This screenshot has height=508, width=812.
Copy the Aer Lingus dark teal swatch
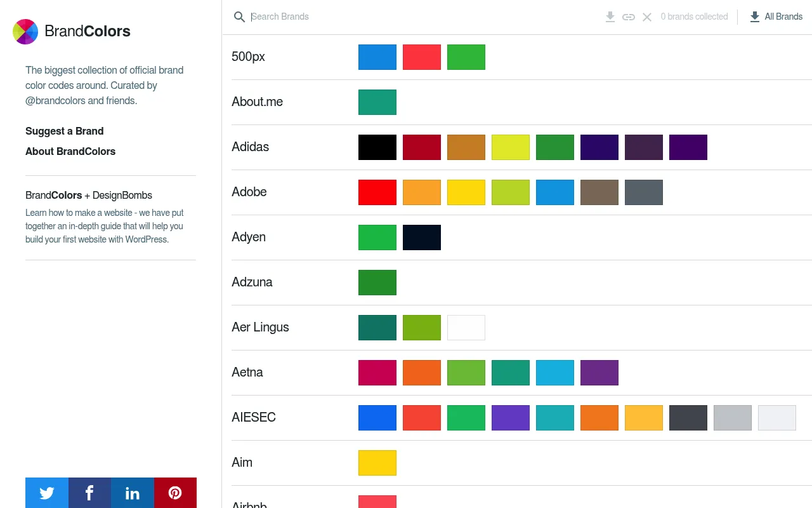pyautogui.click(x=377, y=328)
